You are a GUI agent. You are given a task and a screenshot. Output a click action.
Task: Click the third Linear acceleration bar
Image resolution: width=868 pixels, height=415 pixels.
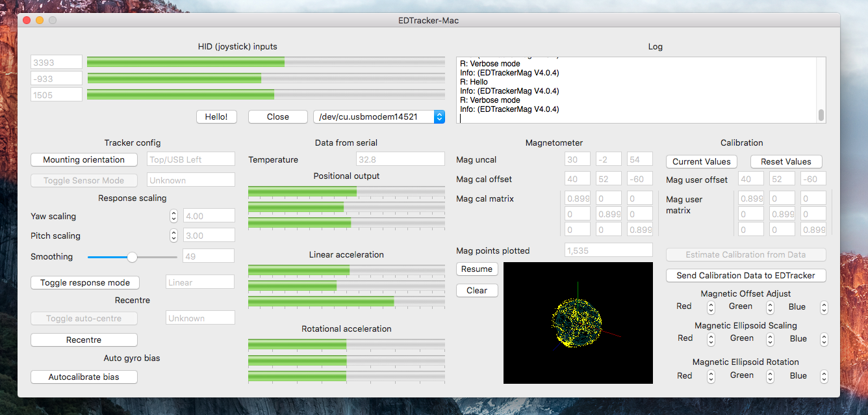pyautogui.click(x=346, y=302)
